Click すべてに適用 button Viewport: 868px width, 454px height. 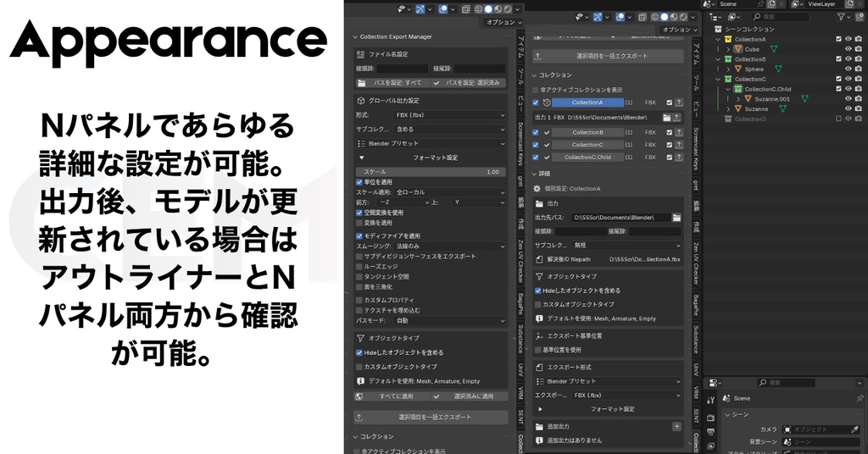pyautogui.click(x=392, y=396)
